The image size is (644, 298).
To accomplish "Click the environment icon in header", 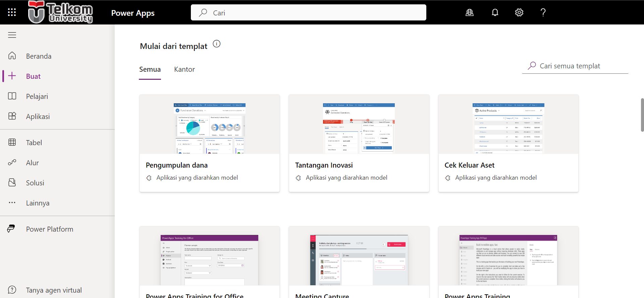I will pyautogui.click(x=470, y=12).
